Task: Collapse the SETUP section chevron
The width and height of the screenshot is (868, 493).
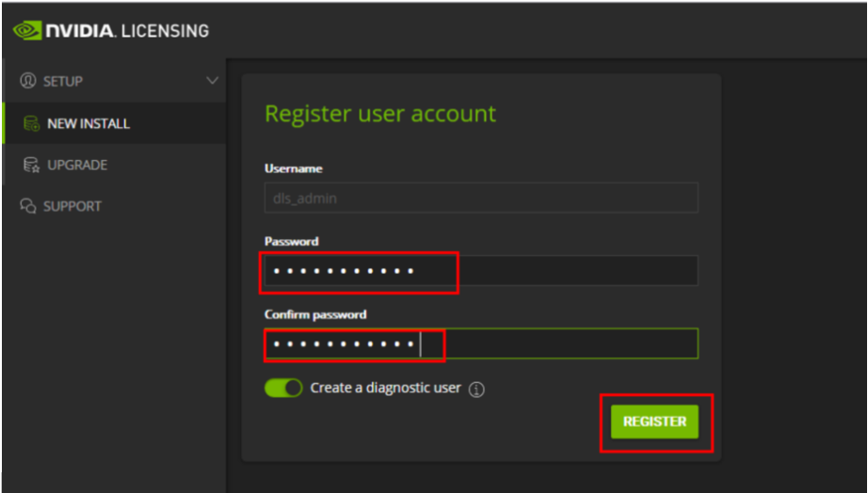Action: pos(212,81)
